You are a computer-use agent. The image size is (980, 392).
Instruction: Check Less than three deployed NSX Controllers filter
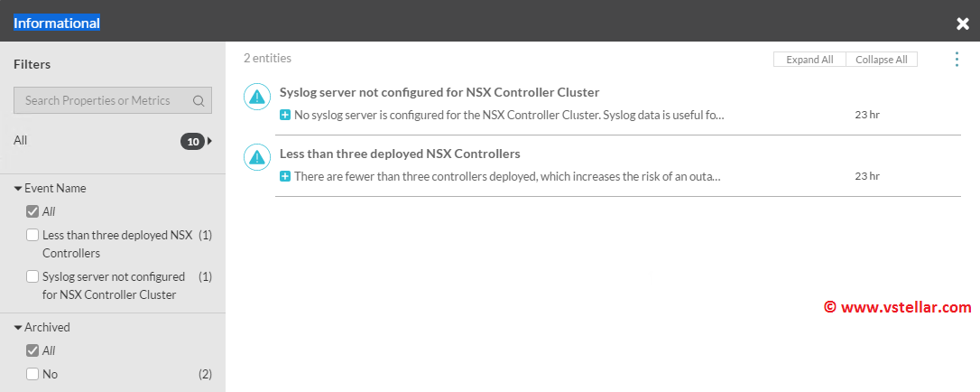point(32,236)
